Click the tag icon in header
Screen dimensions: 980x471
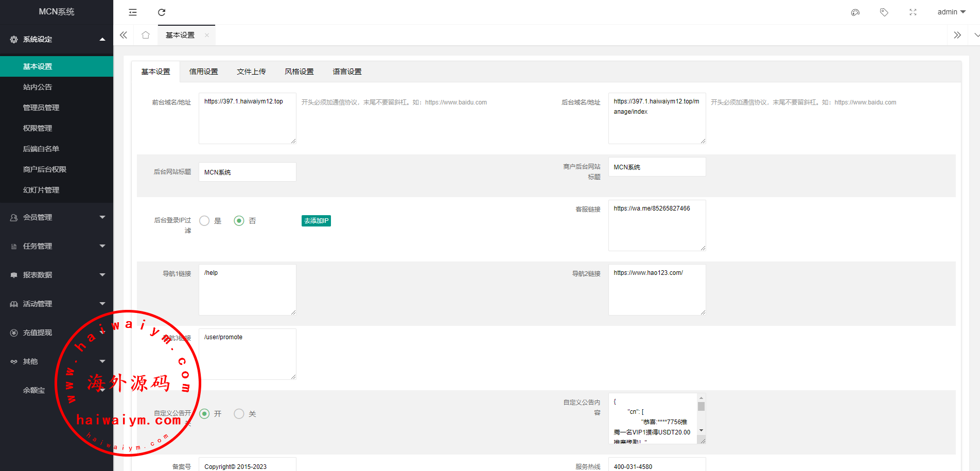click(884, 12)
